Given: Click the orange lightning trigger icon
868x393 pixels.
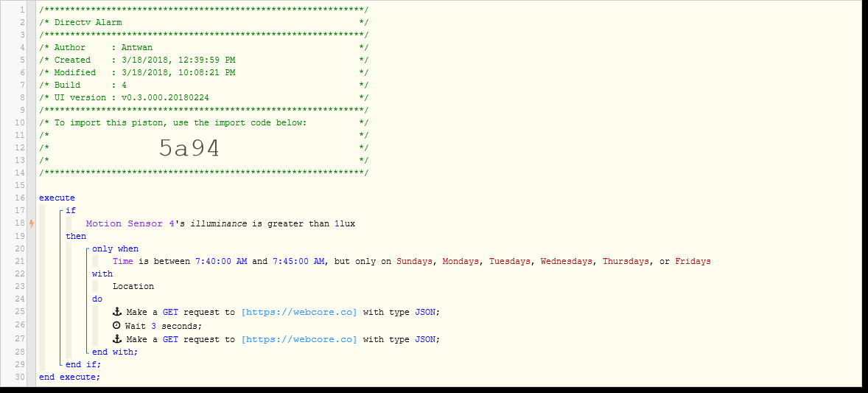Looking at the screenshot, I should coord(32,223).
